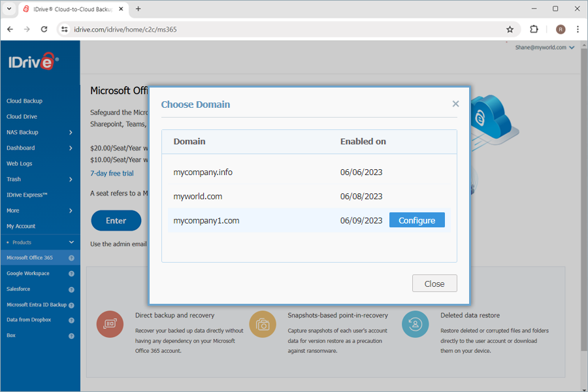Select Data from Dropbox product
The image size is (588, 392).
point(29,319)
